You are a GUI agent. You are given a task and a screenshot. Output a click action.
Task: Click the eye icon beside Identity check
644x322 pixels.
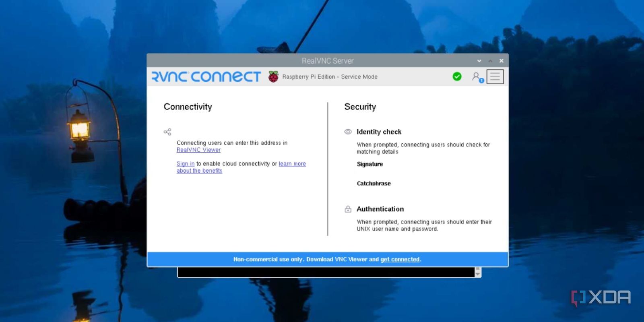(348, 132)
